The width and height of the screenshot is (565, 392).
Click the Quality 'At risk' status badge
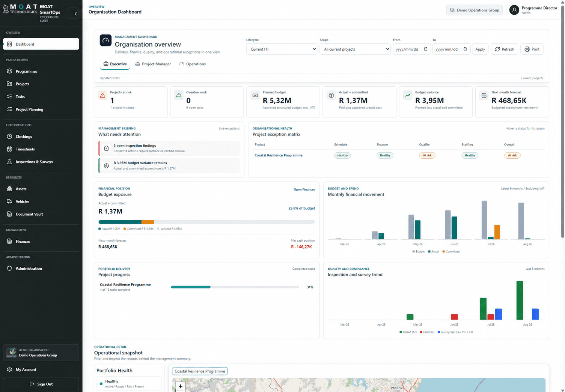427,155
